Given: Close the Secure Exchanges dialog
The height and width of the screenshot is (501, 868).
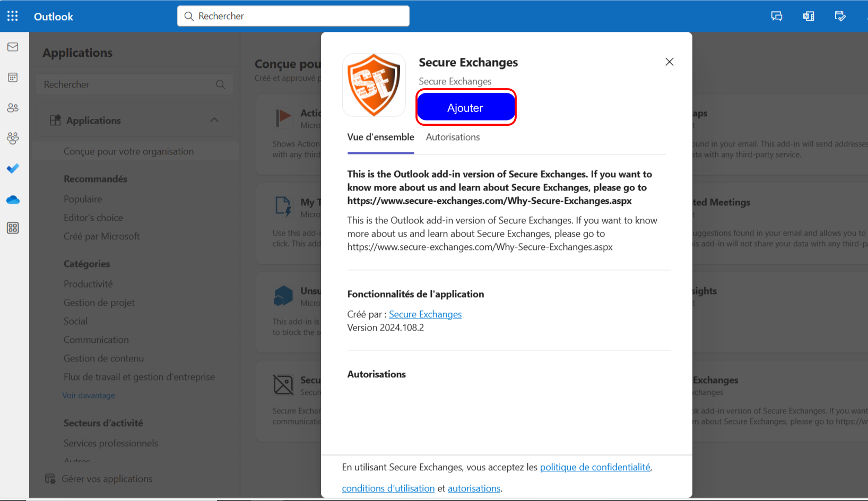Looking at the screenshot, I should pyautogui.click(x=670, y=62).
